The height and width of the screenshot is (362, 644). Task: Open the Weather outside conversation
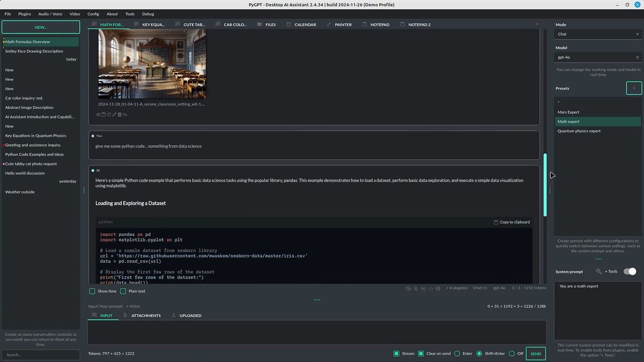(41, 192)
